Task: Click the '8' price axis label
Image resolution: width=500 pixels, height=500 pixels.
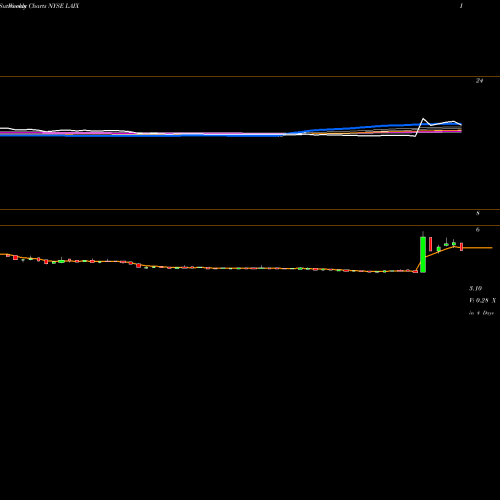Action: [478, 213]
